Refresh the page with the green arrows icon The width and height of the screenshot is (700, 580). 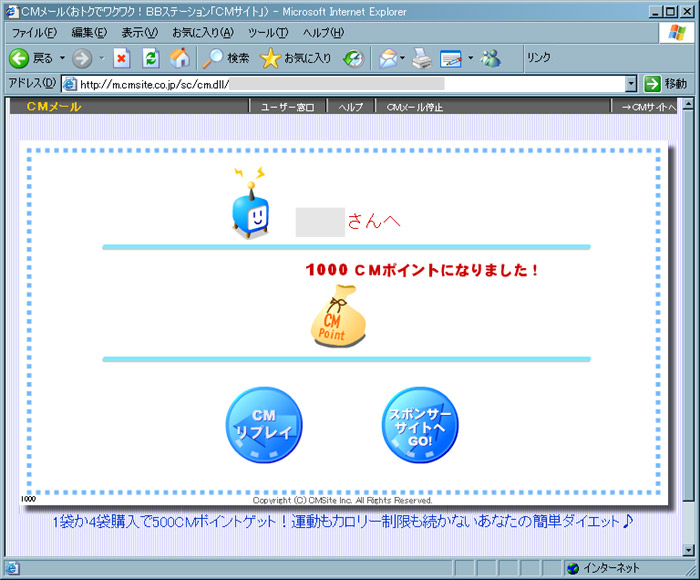pos(150,58)
